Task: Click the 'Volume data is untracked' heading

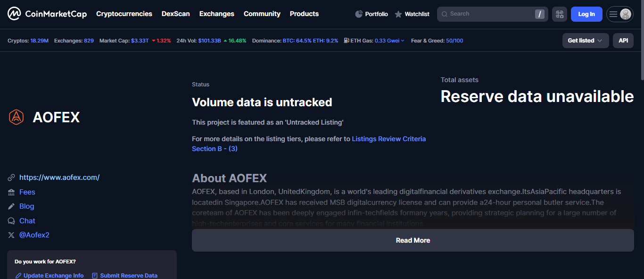Action: (262, 102)
